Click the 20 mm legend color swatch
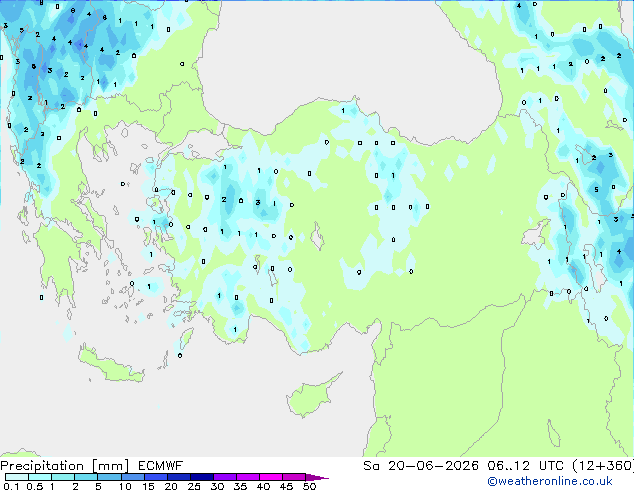Screen dimensions: 634x490 point(179,477)
